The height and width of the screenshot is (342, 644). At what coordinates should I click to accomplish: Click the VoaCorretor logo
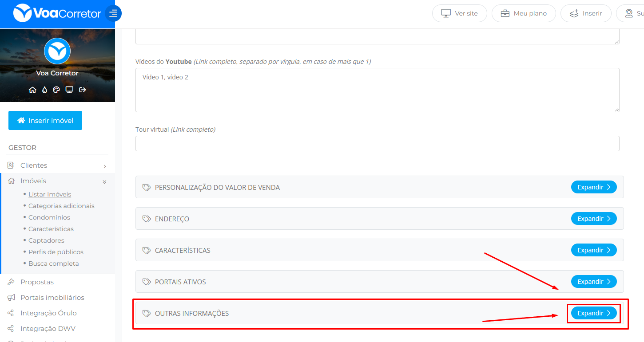(x=57, y=13)
